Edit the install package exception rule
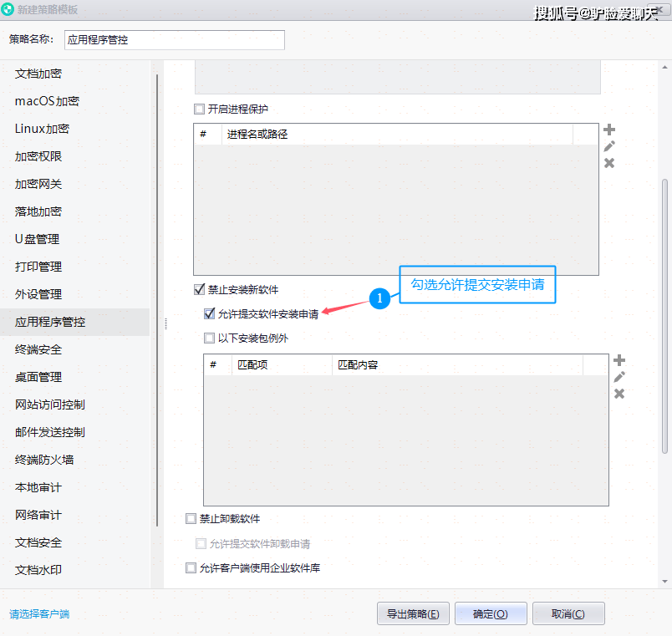 619,377
